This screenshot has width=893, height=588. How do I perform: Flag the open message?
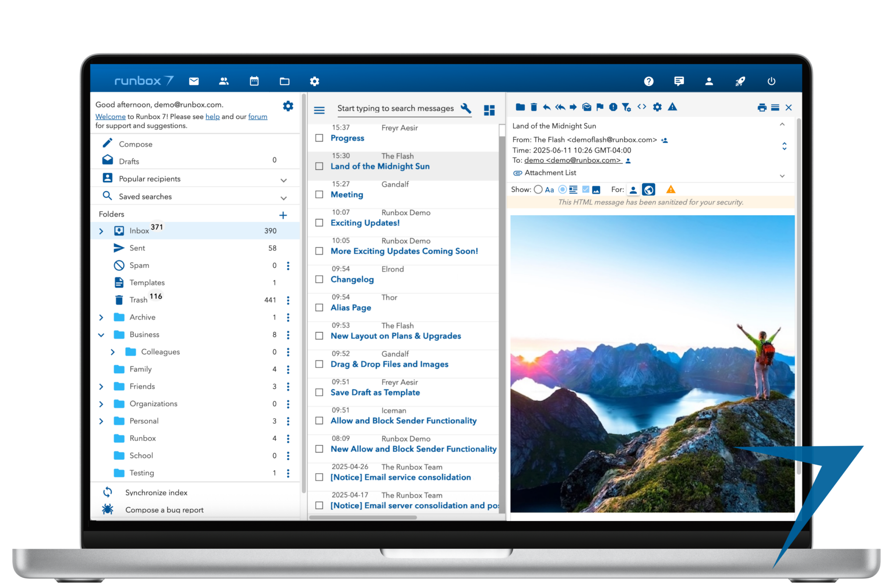[x=600, y=107]
